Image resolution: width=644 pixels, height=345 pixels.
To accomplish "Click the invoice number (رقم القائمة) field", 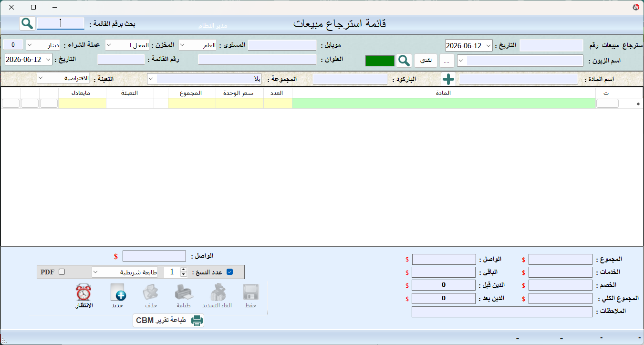I will [121, 60].
